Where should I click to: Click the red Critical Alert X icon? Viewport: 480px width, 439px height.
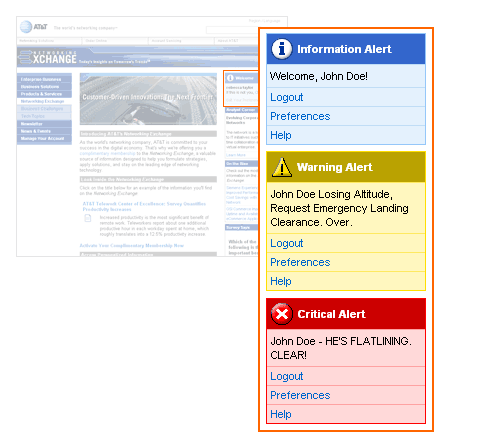coord(282,314)
